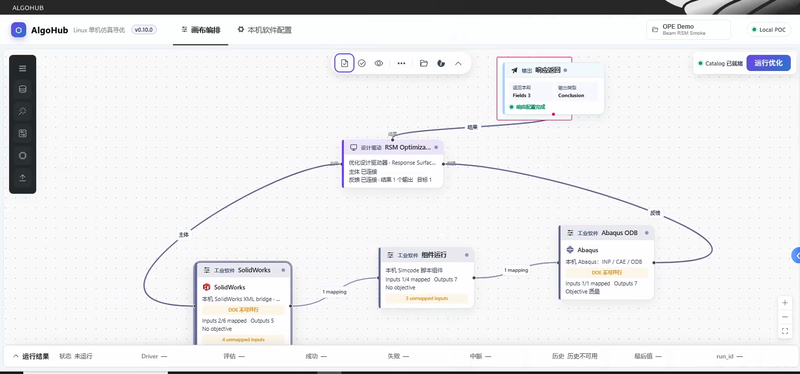Switch to the 本机软件配置 tab

click(264, 30)
